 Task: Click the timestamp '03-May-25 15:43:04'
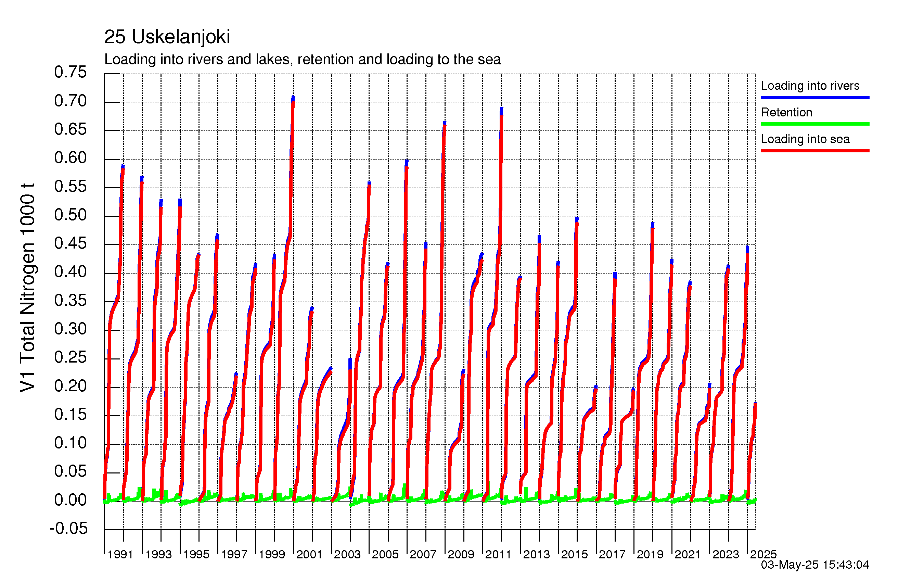pyautogui.click(x=814, y=565)
